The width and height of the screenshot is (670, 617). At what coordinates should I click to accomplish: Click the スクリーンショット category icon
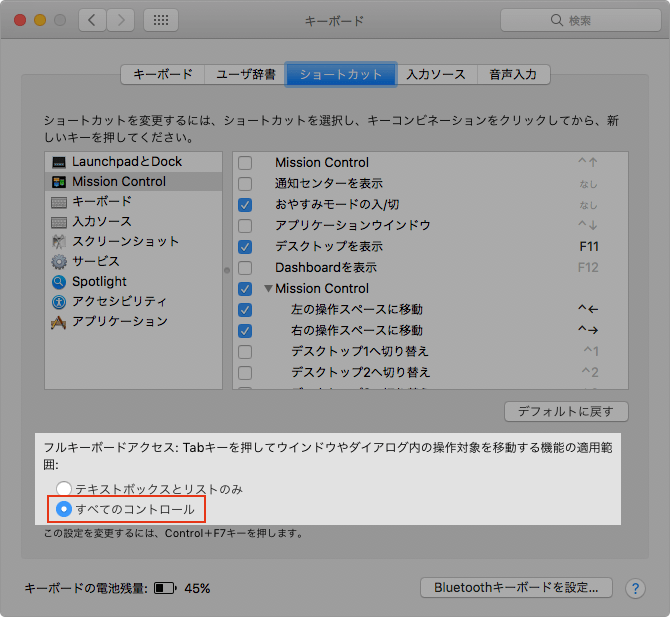[x=59, y=242]
